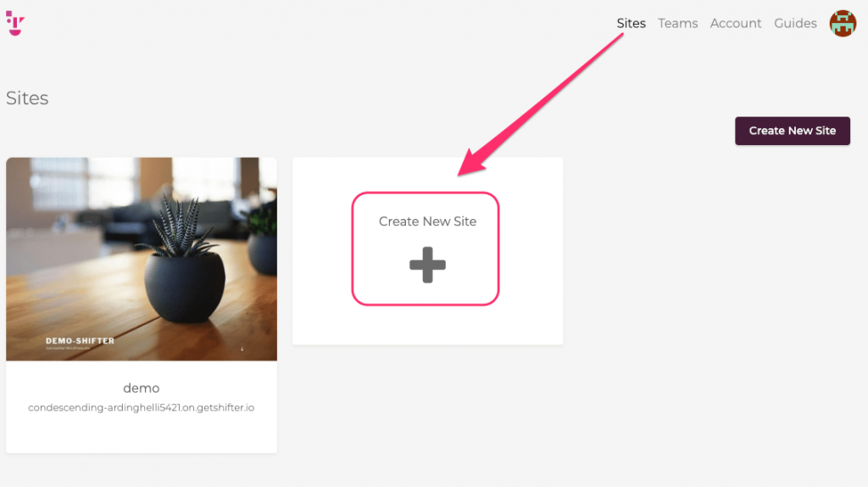Select the pink outlined Create New Site box

pyautogui.click(x=426, y=249)
